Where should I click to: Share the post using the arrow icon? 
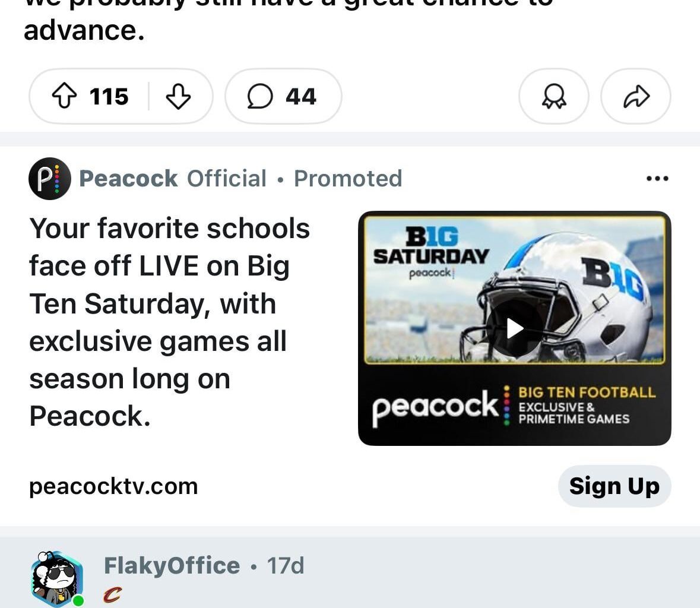click(x=636, y=96)
